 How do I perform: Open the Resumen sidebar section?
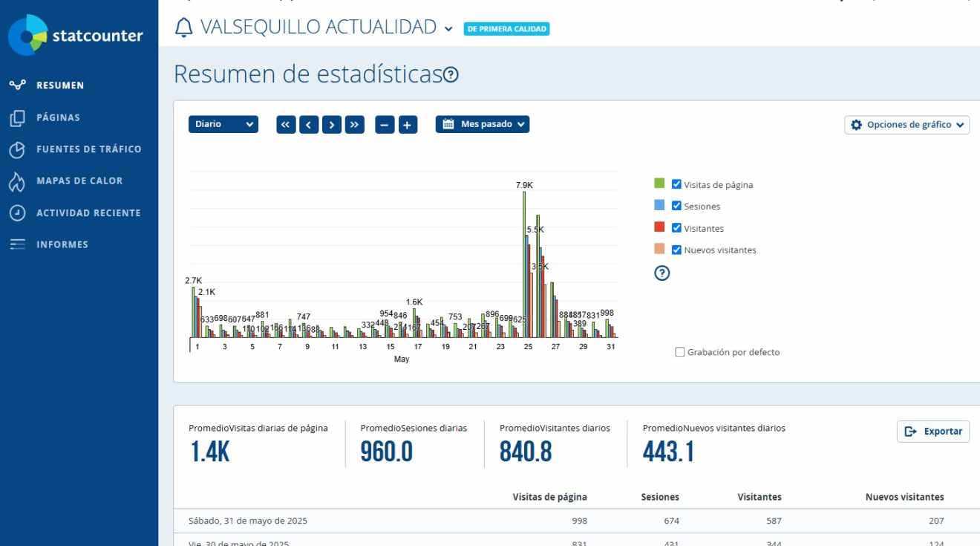pos(60,85)
